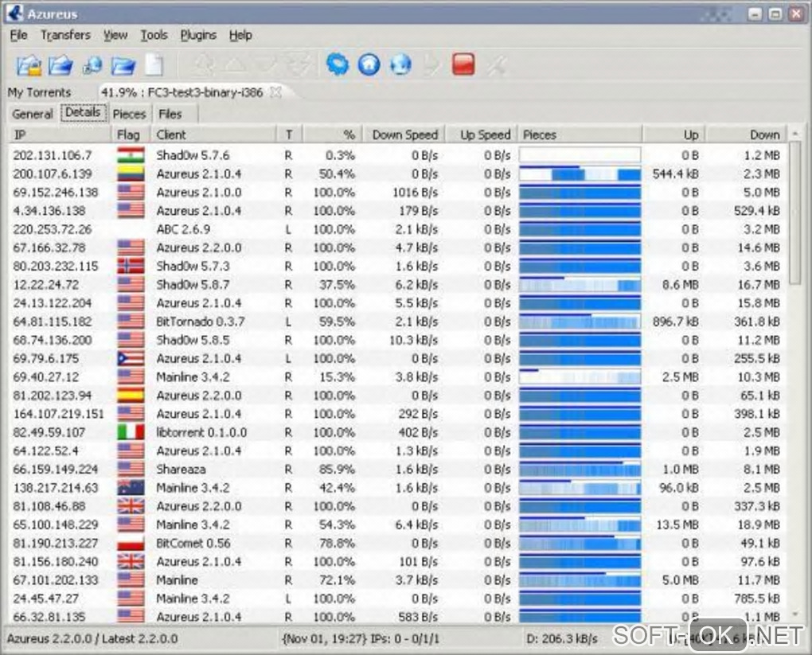Select the peer row 220.253.72.26
Viewport: 812px width, 655px height.
coord(396,229)
